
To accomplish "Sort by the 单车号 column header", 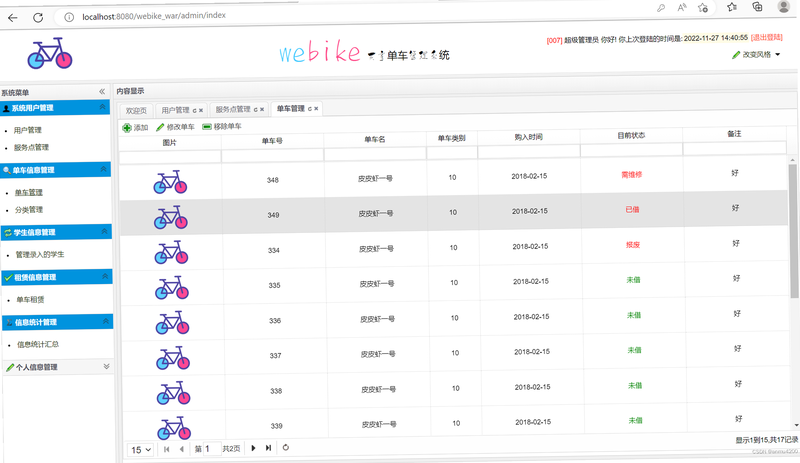I will click(x=272, y=141).
